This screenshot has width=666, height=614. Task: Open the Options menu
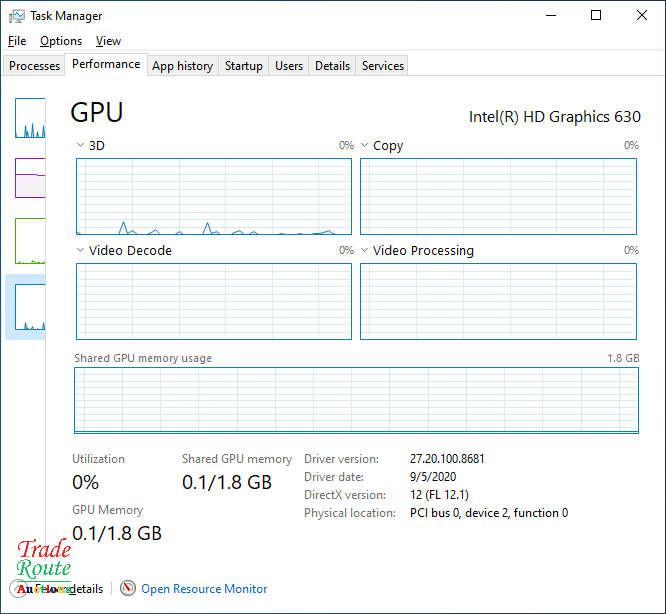[x=61, y=41]
